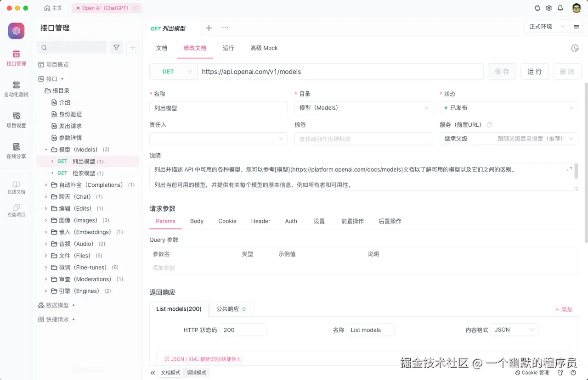The width and height of the screenshot is (588, 380).
Task: Switch to the 运行 tab
Action: tap(228, 48)
